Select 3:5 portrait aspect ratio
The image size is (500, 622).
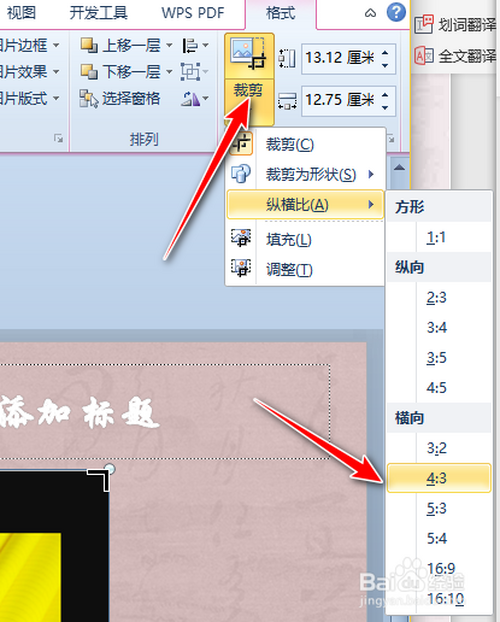[439, 358]
